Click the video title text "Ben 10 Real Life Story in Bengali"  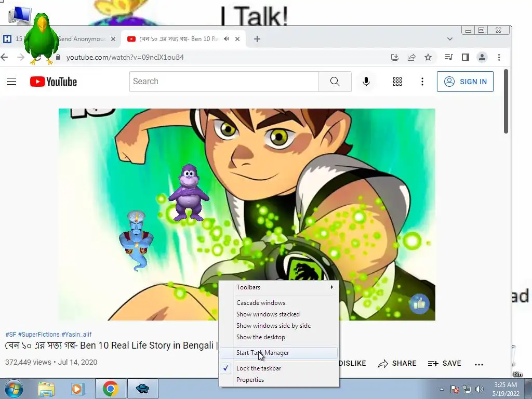(x=147, y=345)
